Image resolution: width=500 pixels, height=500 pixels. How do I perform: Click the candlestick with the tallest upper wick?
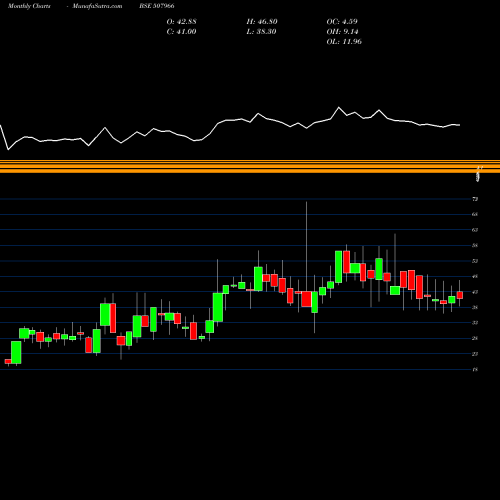[306, 299]
